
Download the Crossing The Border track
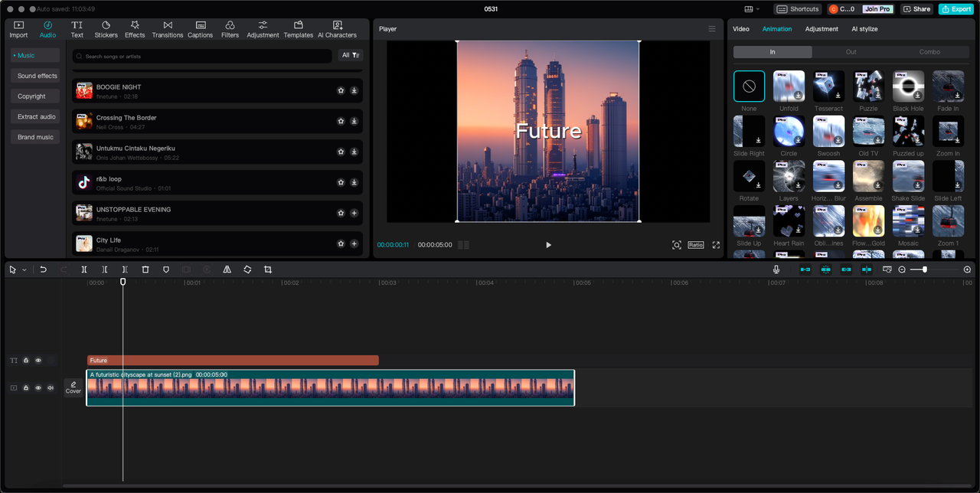coord(354,121)
